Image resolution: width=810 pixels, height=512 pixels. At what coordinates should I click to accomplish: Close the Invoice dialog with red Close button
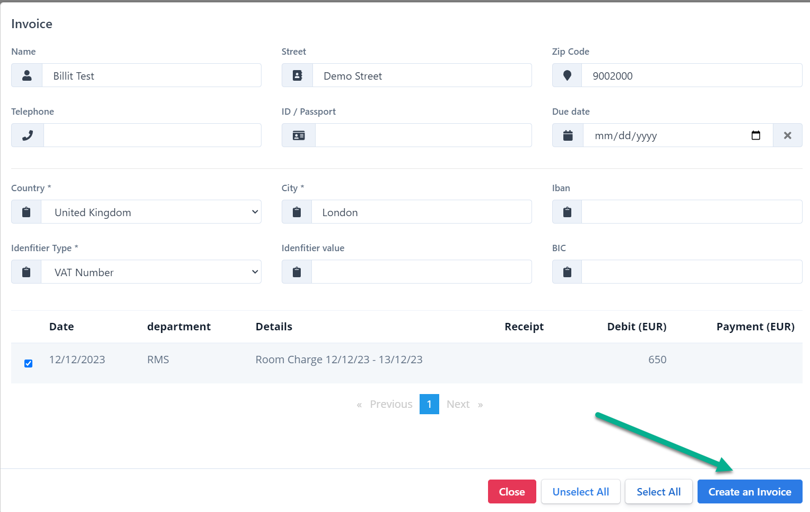[x=511, y=492]
